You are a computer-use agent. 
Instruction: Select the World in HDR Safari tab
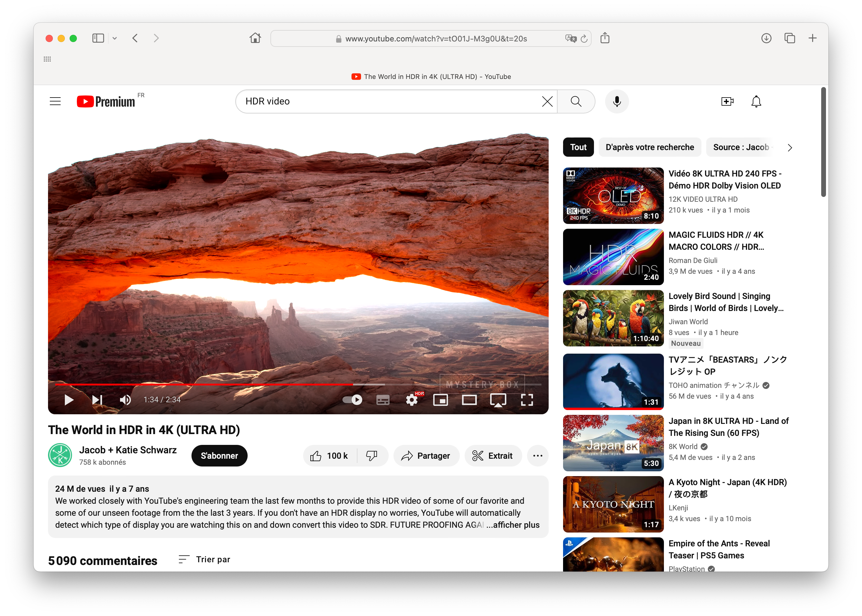click(431, 77)
